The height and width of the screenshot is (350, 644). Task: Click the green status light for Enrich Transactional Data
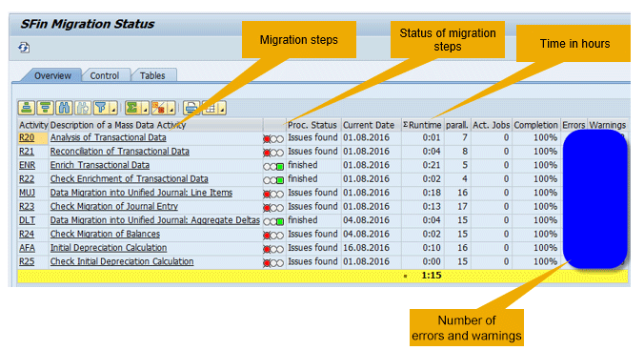273,167
